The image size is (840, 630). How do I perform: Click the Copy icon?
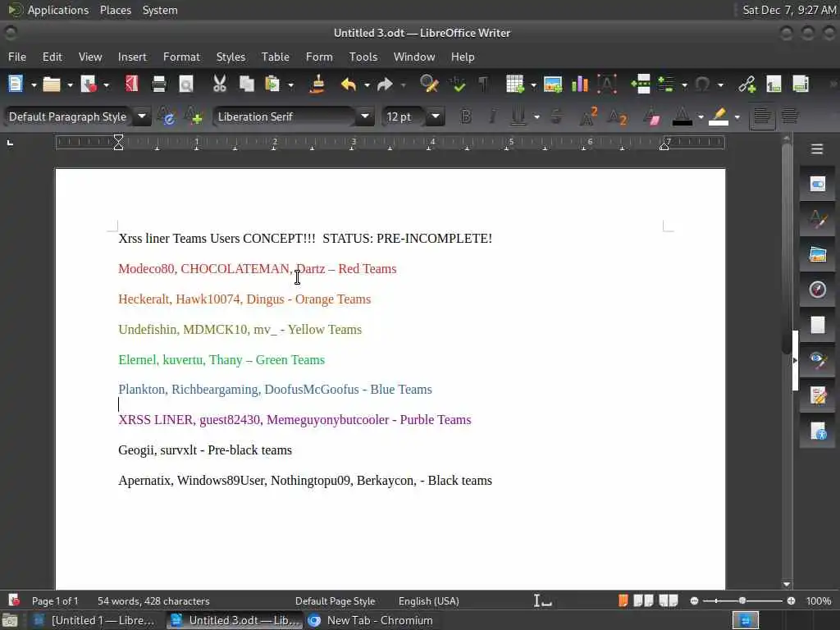[246, 84]
